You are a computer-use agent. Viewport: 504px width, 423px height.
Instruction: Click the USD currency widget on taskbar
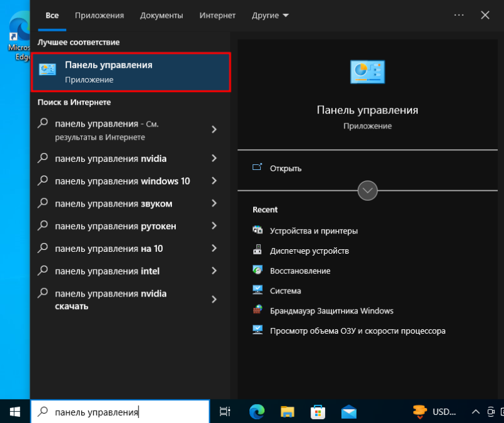pyautogui.click(x=435, y=412)
